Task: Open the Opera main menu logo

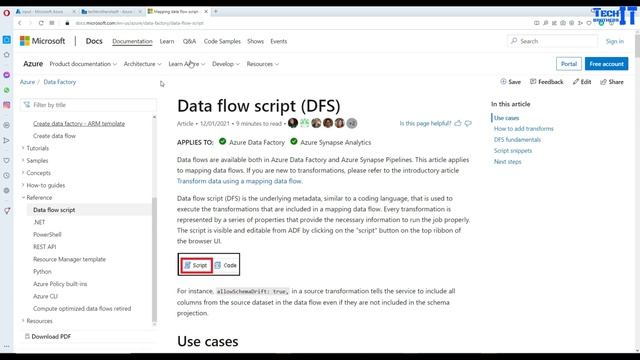Action: 7,13
